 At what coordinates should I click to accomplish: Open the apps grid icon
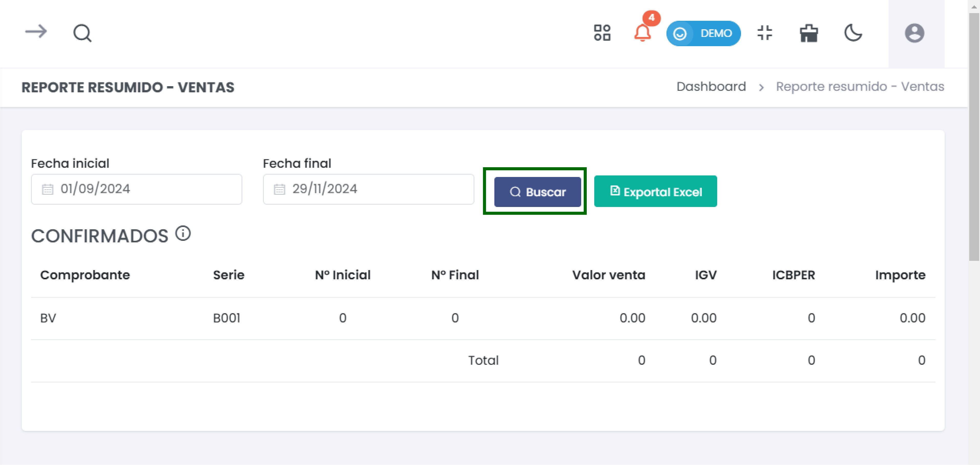(x=602, y=33)
